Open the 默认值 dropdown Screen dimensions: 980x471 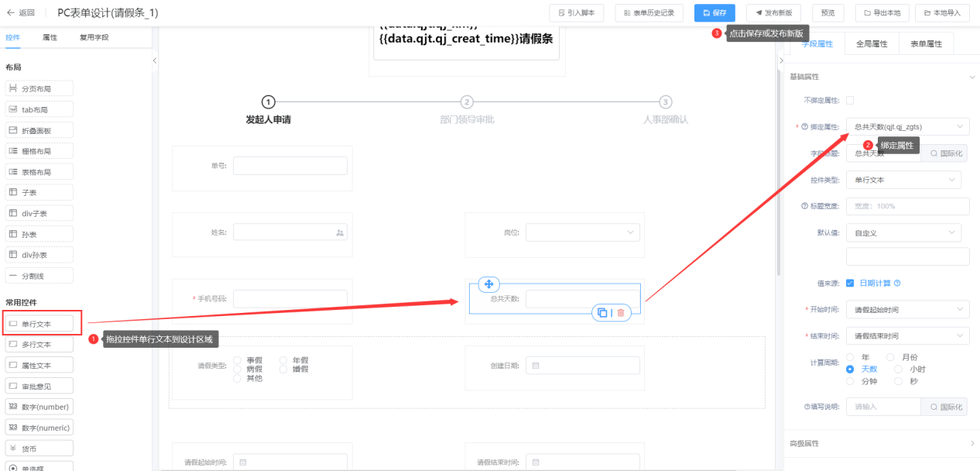coord(903,232)
